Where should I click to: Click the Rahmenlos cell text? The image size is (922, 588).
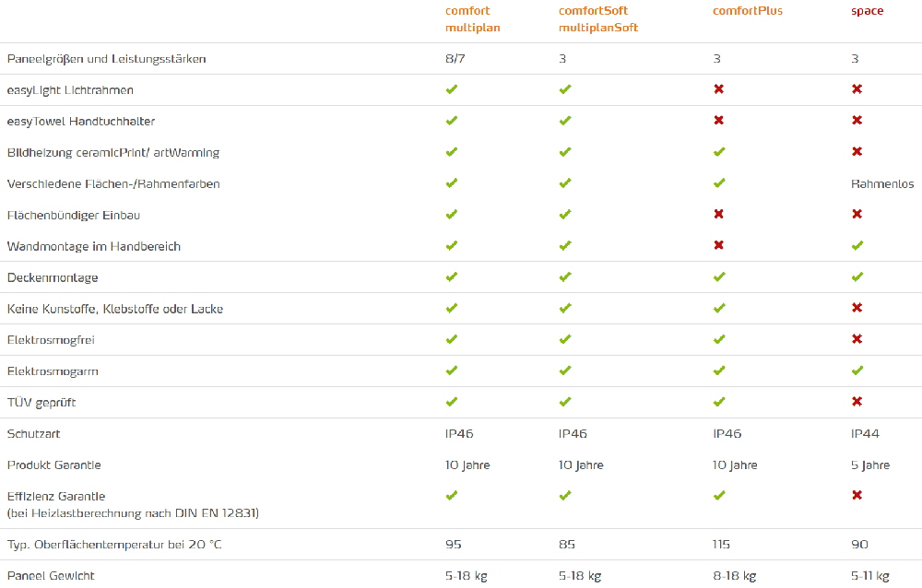point(882,184)
